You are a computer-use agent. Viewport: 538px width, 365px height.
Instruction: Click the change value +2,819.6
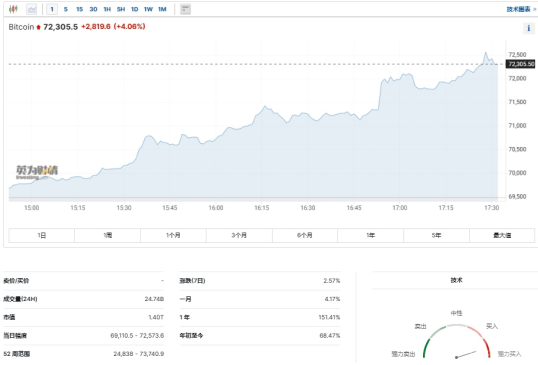tap(96, 26)
